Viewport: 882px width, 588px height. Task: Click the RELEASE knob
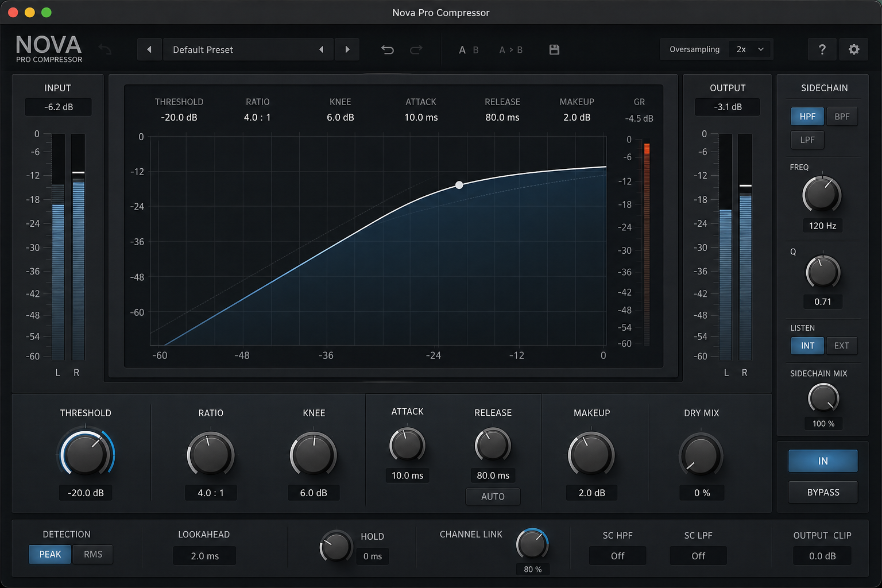[x=493, y=445]
